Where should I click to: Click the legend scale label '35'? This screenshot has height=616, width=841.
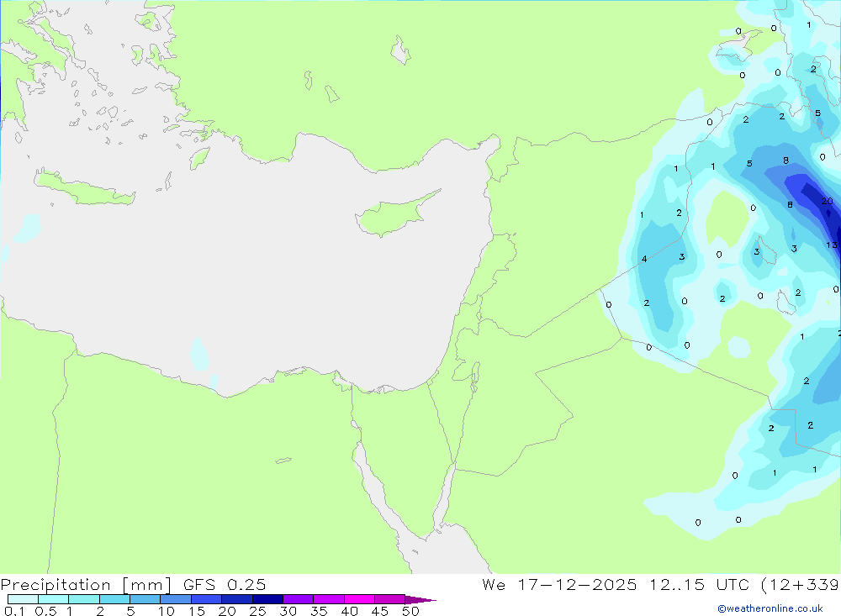click(x=319, y=611)
